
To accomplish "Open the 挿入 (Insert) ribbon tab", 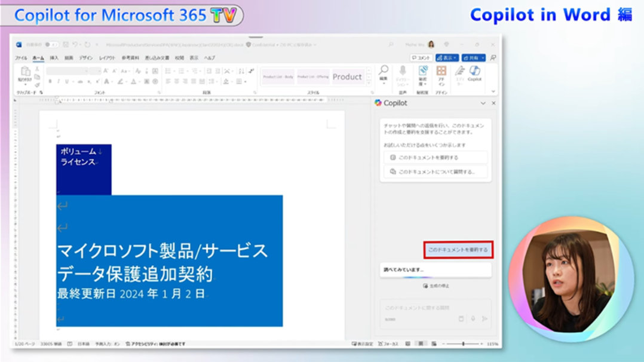I will [54, 58].
